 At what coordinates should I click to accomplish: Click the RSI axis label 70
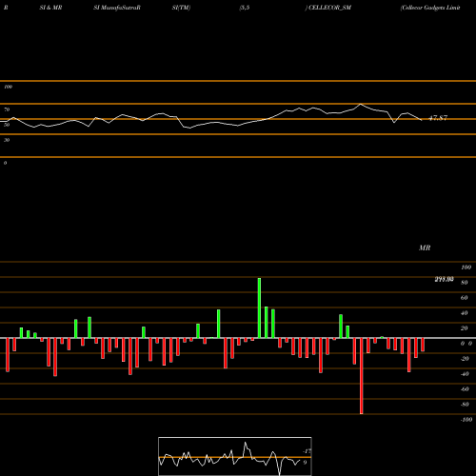coord(7,109)
